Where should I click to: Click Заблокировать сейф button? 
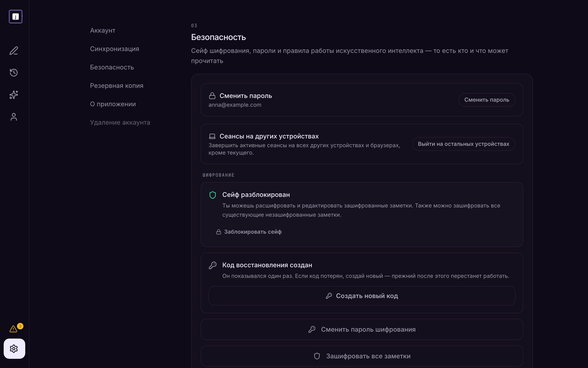pos(249,232)
